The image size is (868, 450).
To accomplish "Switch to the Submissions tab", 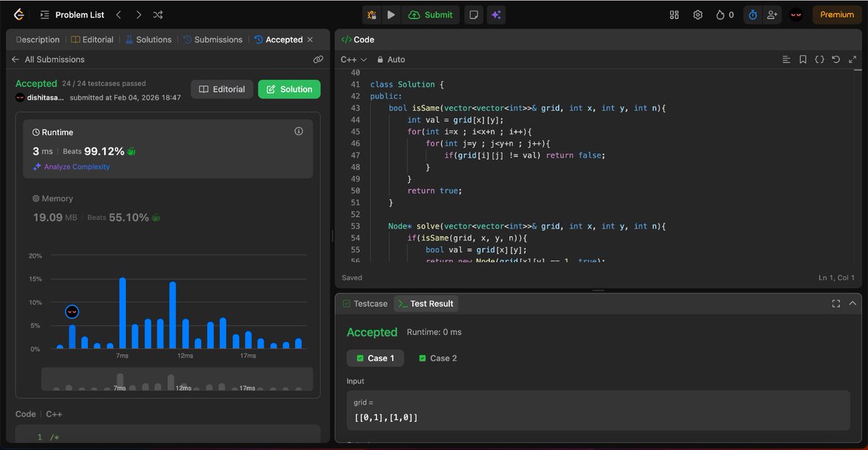I will (x=213, y=40).
